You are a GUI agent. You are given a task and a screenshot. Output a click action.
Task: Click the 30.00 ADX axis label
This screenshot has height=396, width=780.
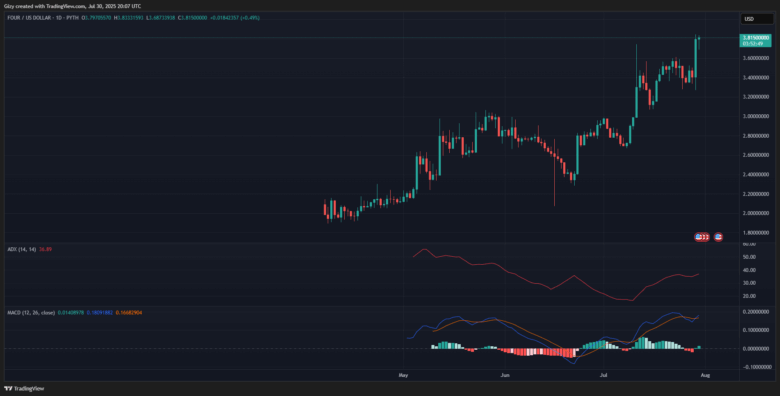coord(749,283)
